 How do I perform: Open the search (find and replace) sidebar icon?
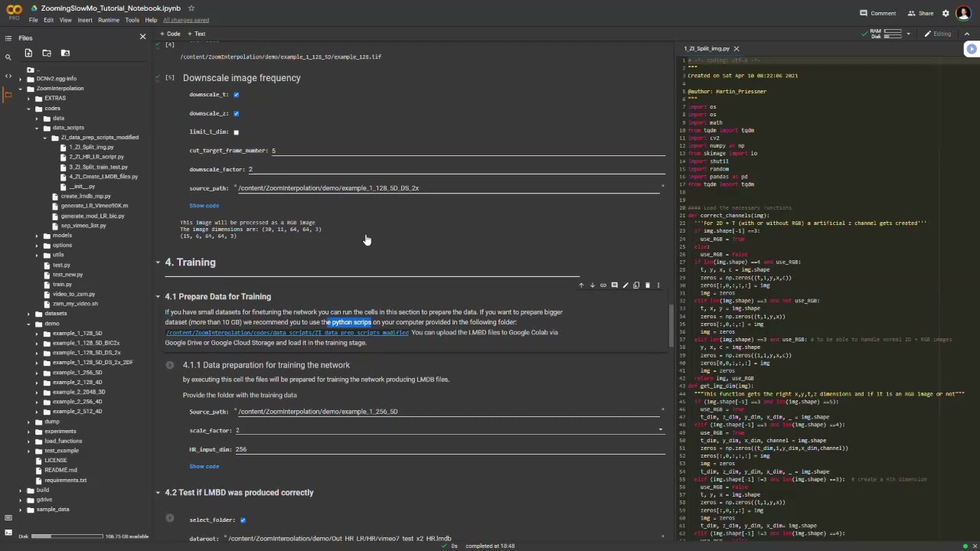coord(8,57)
